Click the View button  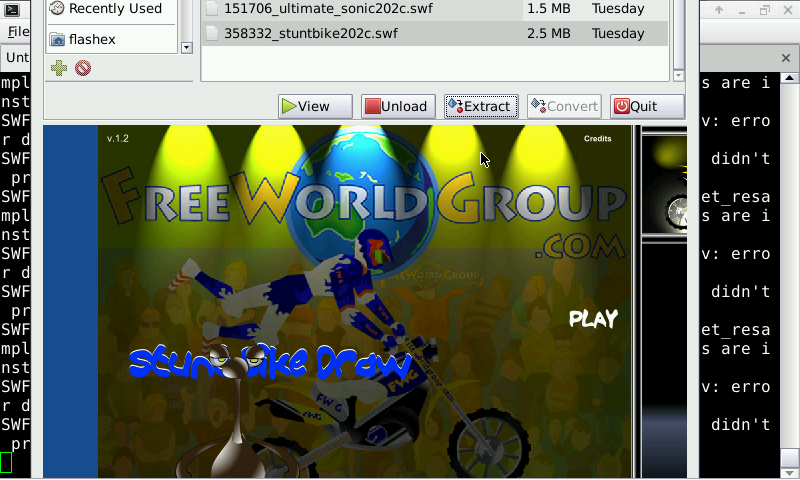315,106
